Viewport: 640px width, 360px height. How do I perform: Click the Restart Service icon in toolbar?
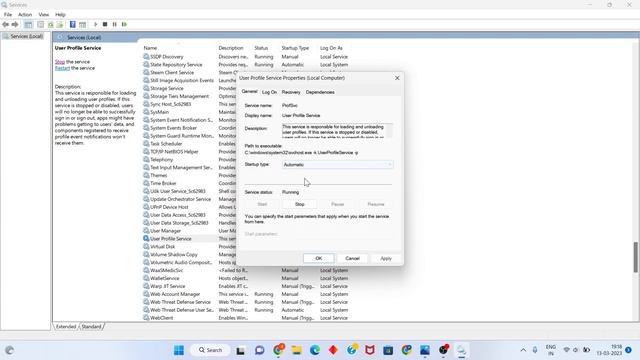(x=124, y=24)
